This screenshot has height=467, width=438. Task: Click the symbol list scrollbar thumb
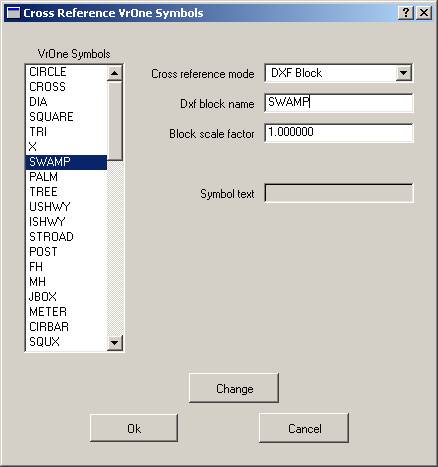pos(115,121)
